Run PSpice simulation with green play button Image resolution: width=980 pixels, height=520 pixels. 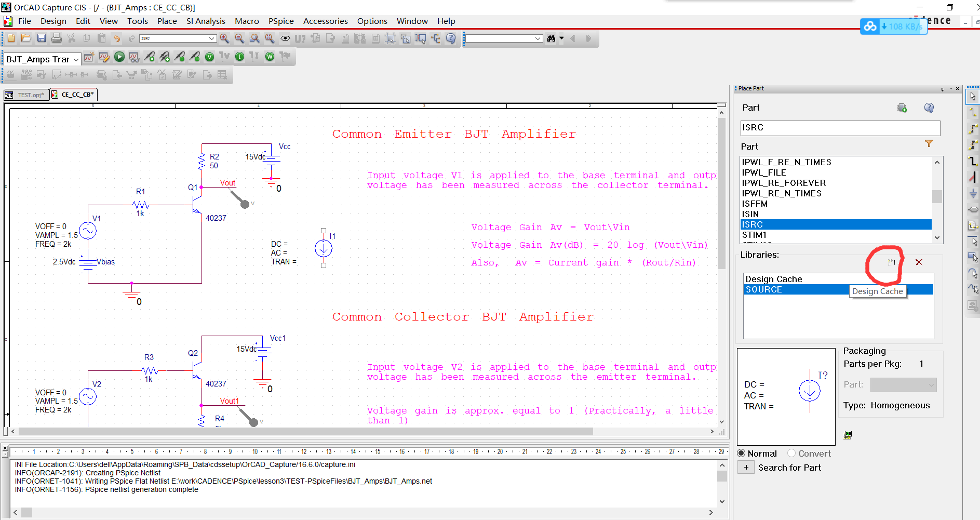(119, 57)
